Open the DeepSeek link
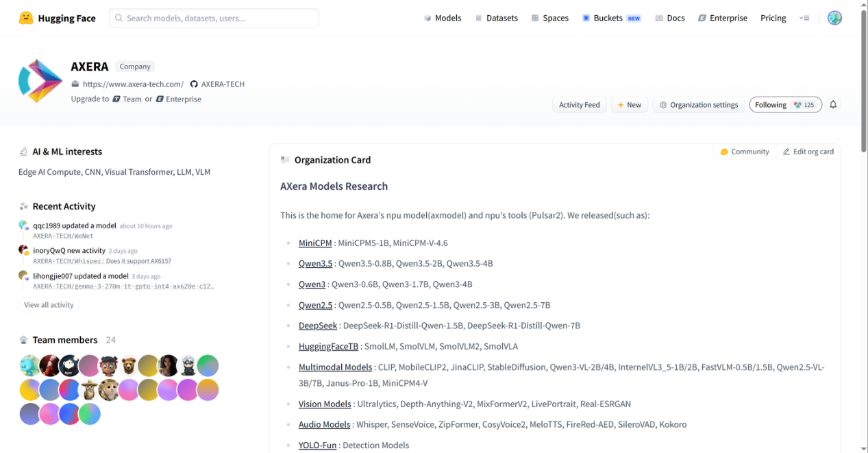Image resolution: width=868 pixels, height=453 pixels. tap(318, 326)
